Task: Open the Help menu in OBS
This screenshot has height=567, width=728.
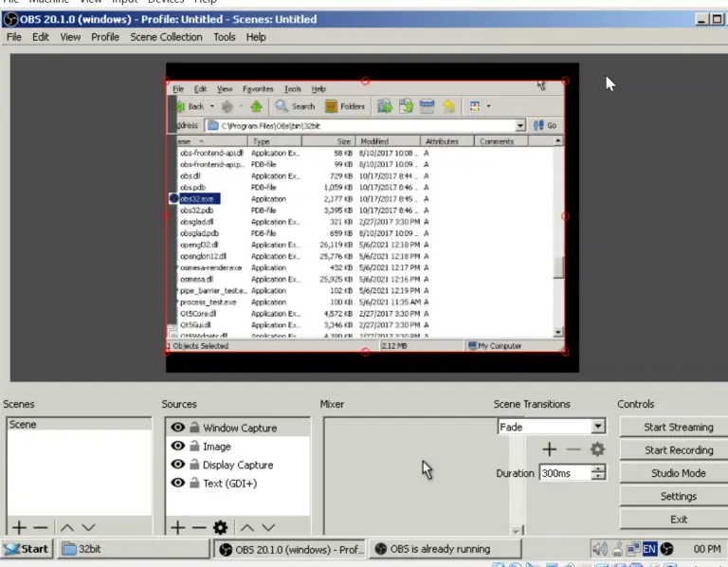Action: coord(256,37)
